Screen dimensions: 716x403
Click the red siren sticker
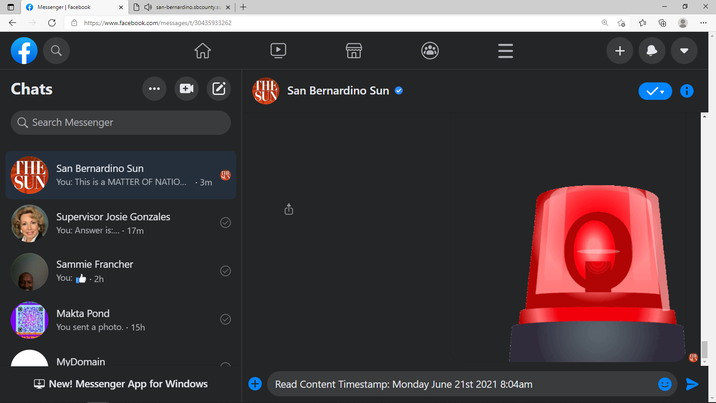tap(597, 272)
